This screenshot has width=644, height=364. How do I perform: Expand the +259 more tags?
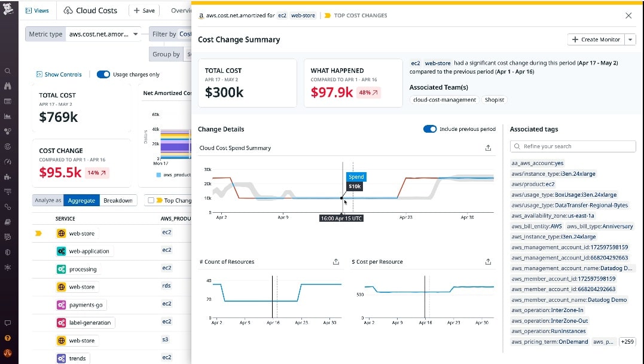pyautogui.click(x=627, y=341)
